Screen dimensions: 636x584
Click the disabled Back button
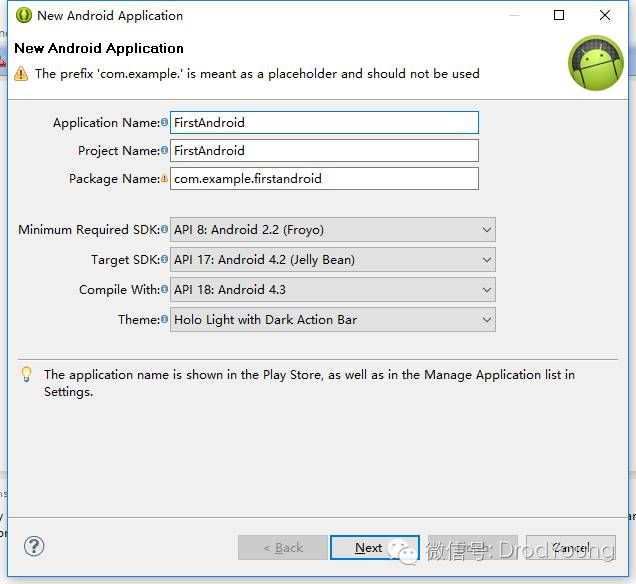283,548
